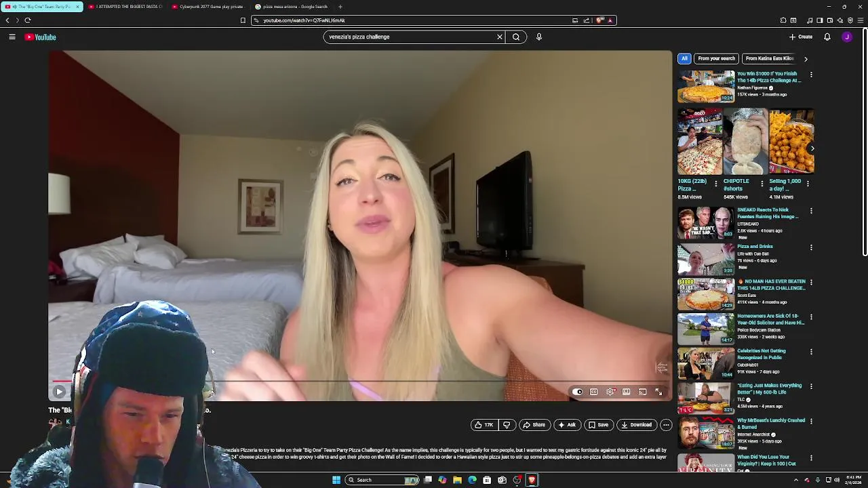Share the video
This screenshot has width=868, height=488.
534,425
